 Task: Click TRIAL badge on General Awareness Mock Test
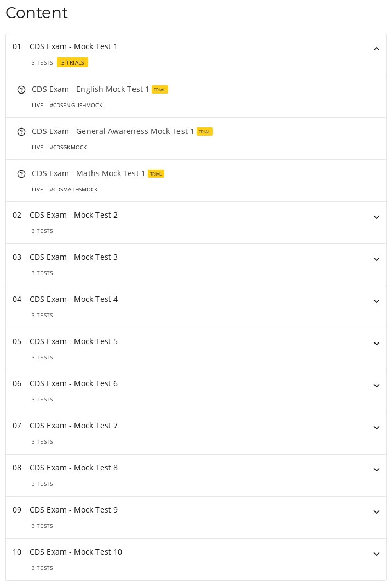[205, 132]
